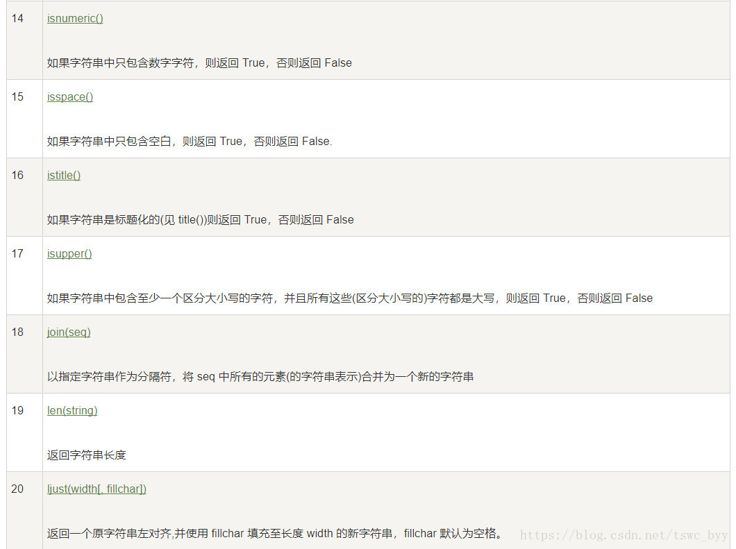Click description '如果字符串是标题化的(见 title())'
Image resolution: width=736 pixels, height=549 pixels.
click(x=127, y=220)
